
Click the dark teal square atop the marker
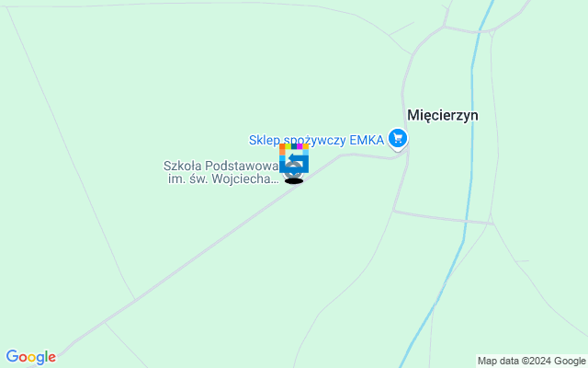[294, 146]
